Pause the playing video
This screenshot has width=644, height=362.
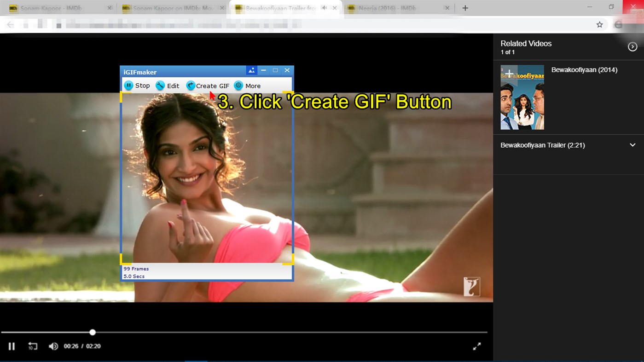pyautogui.click(x=12, y=346)
